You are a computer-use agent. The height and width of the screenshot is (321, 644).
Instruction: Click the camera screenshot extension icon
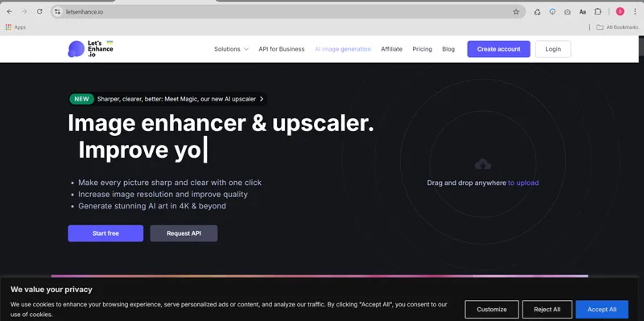point(568,12)
